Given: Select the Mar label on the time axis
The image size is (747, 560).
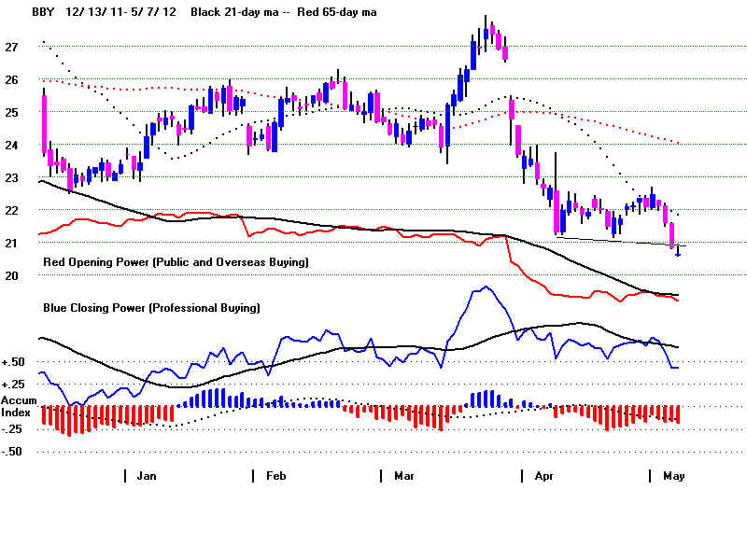Looking at the screenshot, I should tap(404, 476).
